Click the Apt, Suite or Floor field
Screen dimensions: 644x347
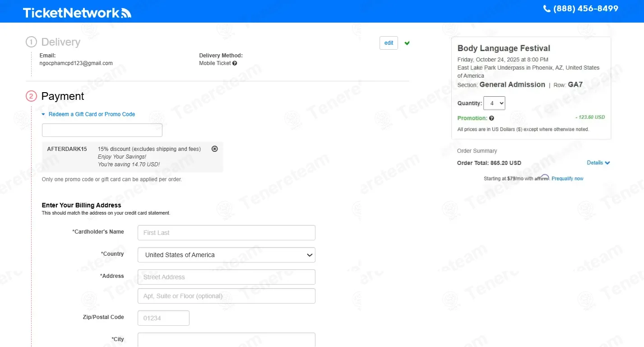(x=227, y=296)
